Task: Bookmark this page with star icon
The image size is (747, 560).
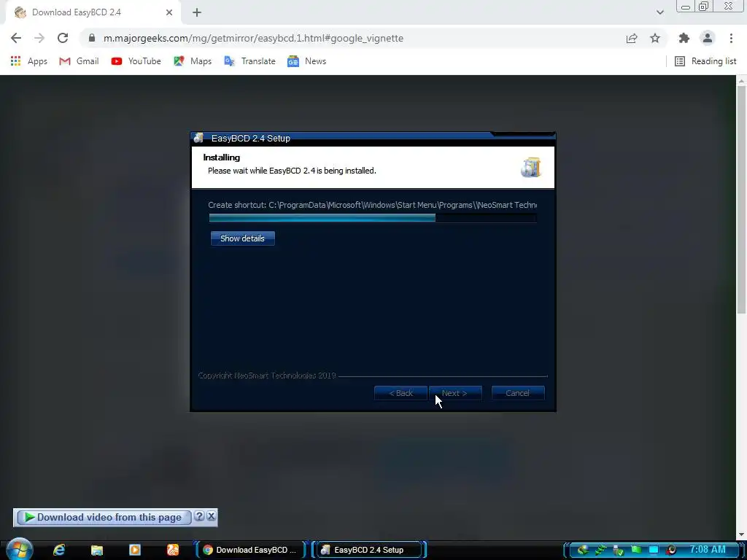Action: click(x=655, y=38)
